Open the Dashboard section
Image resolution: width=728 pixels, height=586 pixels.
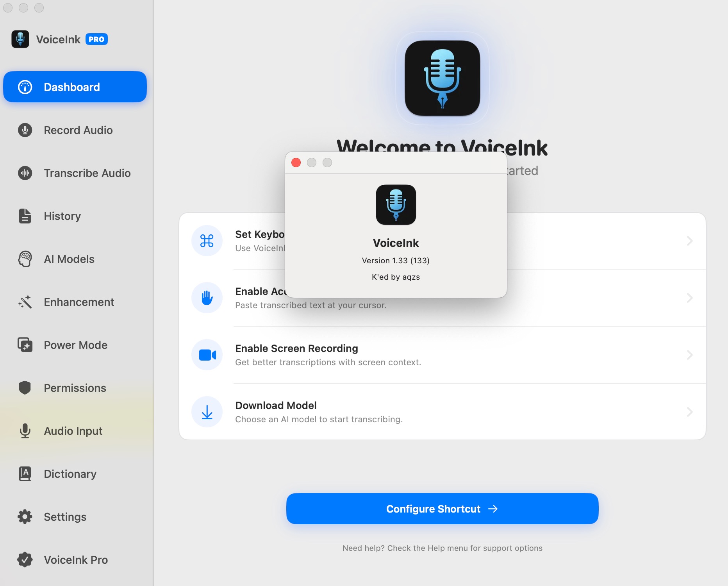tap(75, 87)
